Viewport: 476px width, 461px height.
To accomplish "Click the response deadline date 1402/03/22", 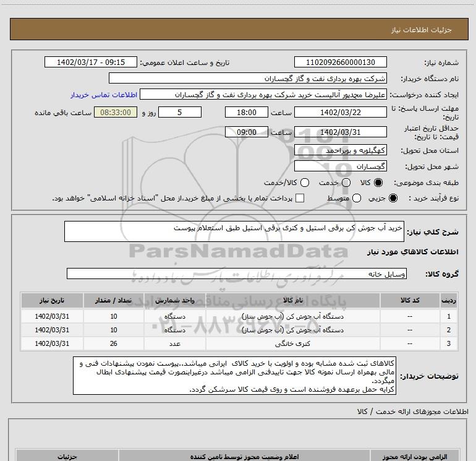I will (x=340, y=113).
